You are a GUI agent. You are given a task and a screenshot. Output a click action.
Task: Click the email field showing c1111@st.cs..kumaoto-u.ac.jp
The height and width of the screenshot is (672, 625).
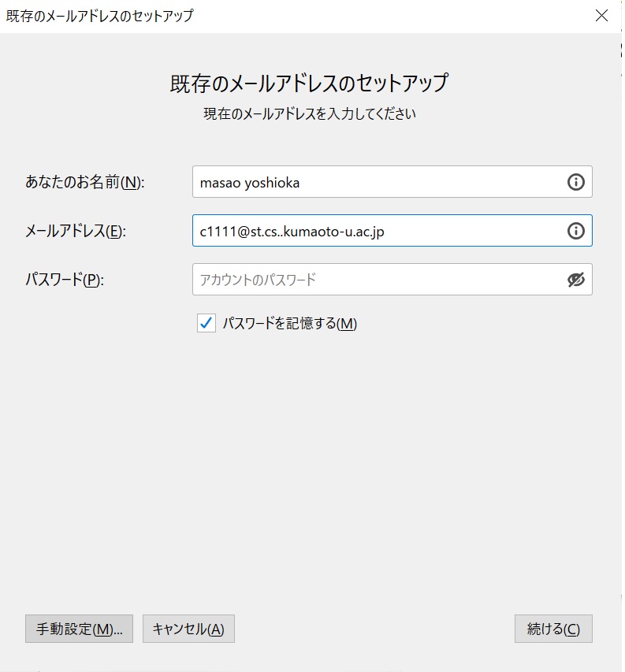[392, 231]
